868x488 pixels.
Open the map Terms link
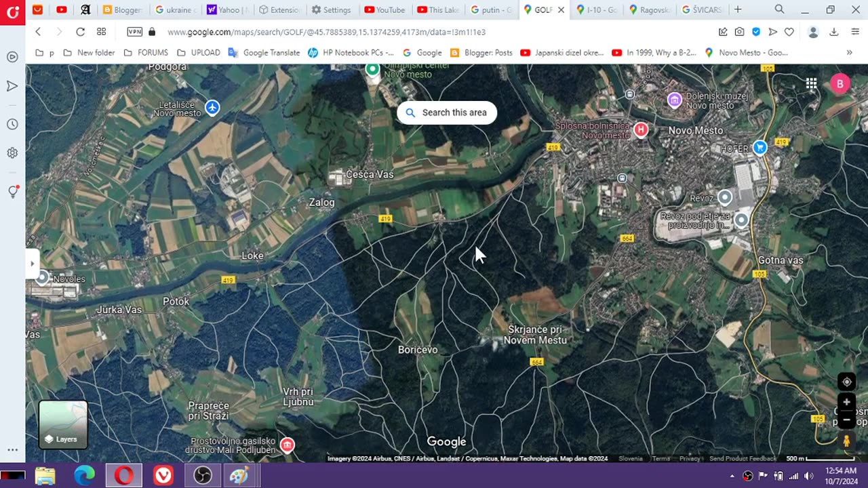(661, 459)
